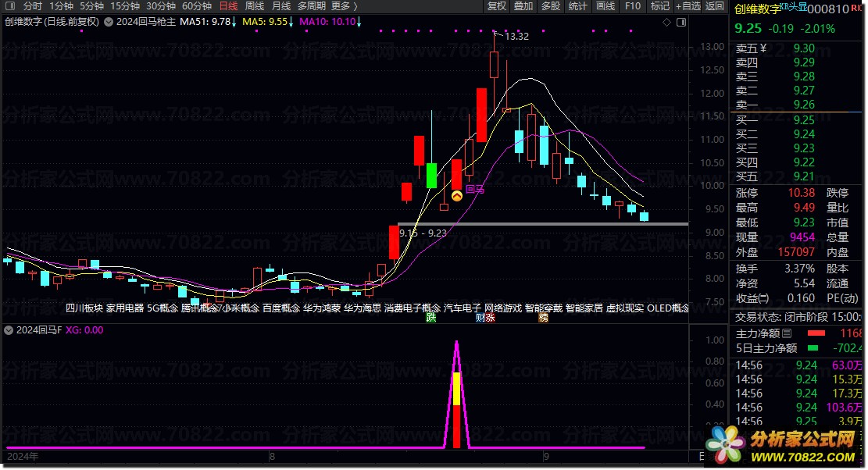The width and height of the screenshot is (868, 470).
Task: Open the 智能穿戴 concept link
Action: coord(544,308)
